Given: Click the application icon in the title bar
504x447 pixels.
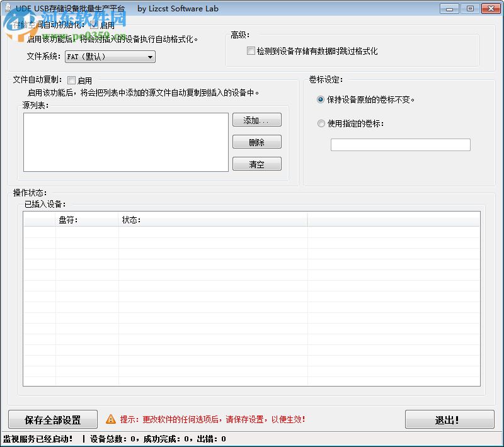Looking at the screenshot, I should pos(9,8).
